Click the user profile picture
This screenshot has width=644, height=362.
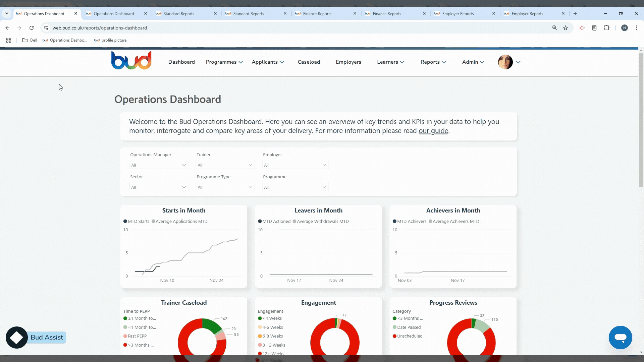(505, 62)
